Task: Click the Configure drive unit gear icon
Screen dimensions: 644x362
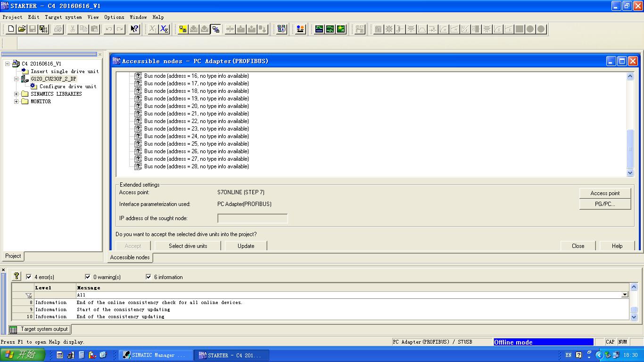Action: [33, 86]
